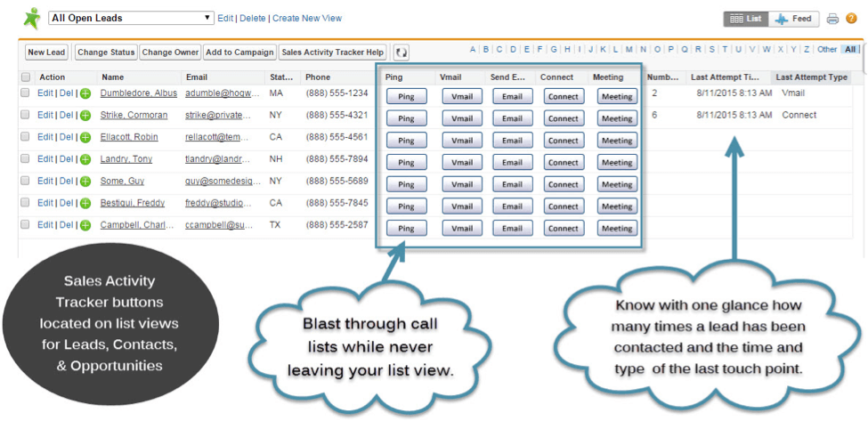The height and width of the screenshot is (421, 868).
Task: Click green plus icon in Campbell row
Action: point(85,225)
